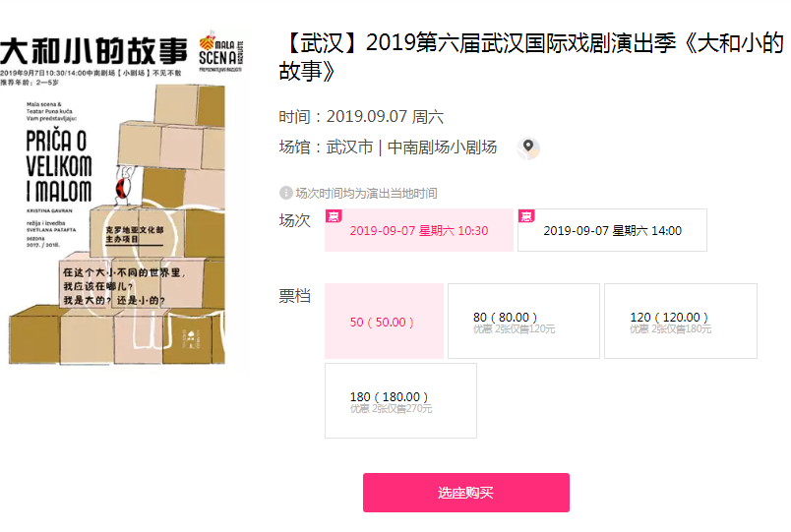Select the 2019-09-07 10:30 session
This screenshot has width=791, height=532.
click(x=419, y=230)
